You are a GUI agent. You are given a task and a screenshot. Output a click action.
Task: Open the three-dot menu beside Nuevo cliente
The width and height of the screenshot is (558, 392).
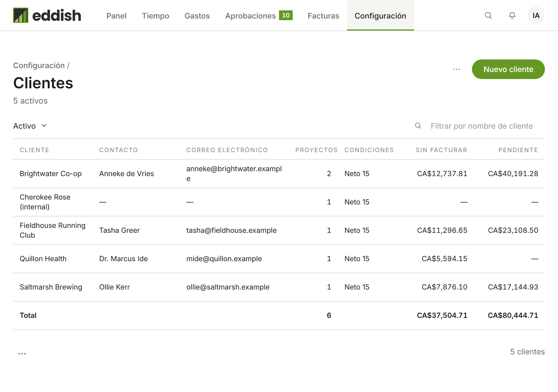click(x=457, y=69)
